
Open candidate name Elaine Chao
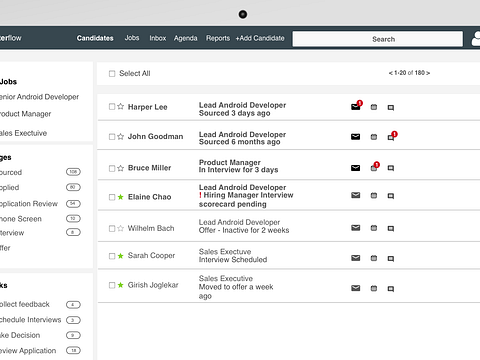pyautogui.click(x=150, y=197)
